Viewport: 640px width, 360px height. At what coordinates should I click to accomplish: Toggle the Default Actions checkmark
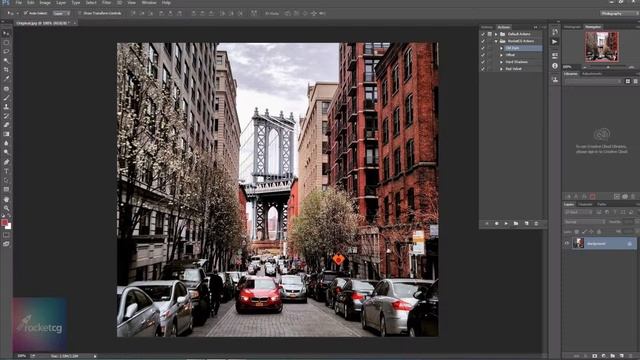tap(483, 34)
